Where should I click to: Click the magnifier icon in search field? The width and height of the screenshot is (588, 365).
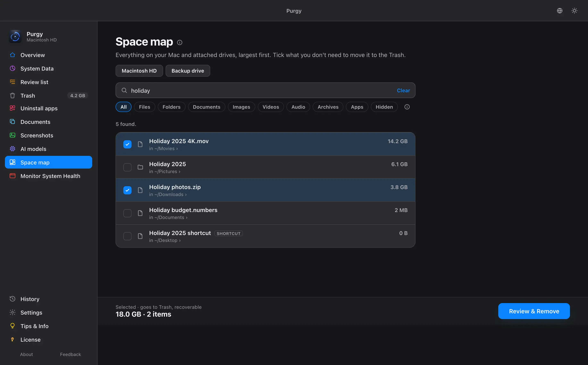(124, 90)
